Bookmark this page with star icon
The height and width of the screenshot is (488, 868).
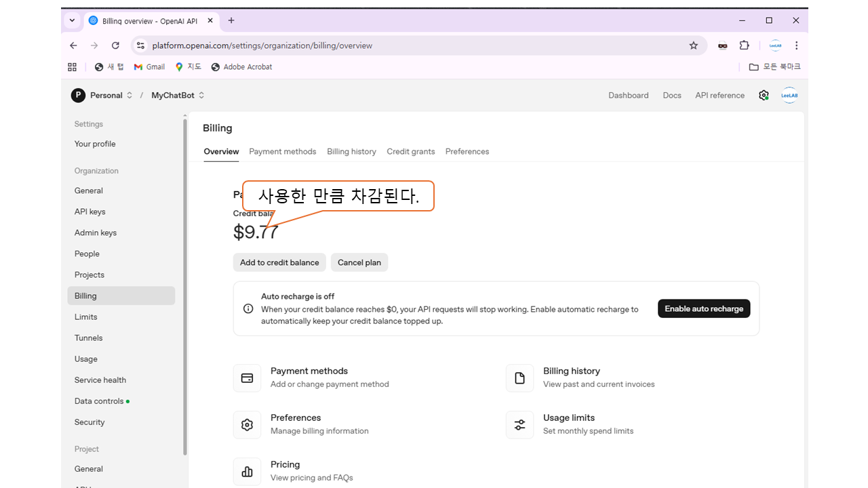point(693,45)
